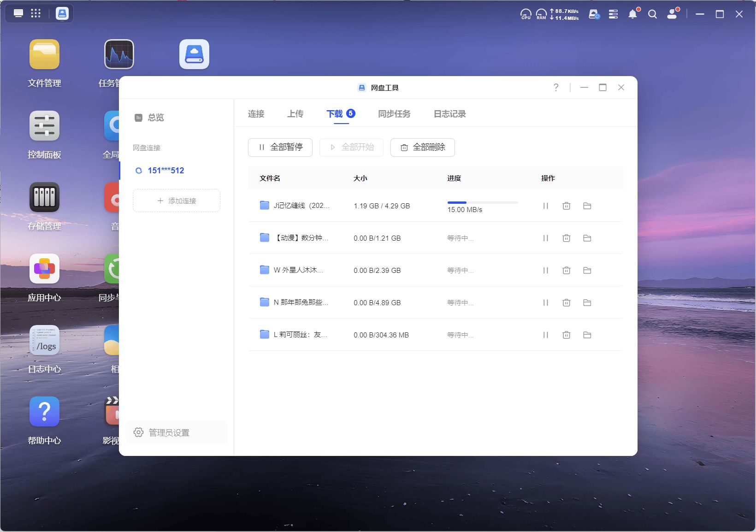This screenshot has height=532, width=756.
Task: Click the 网盘工具 taskbar app icon
Action: tap(62, 13)
